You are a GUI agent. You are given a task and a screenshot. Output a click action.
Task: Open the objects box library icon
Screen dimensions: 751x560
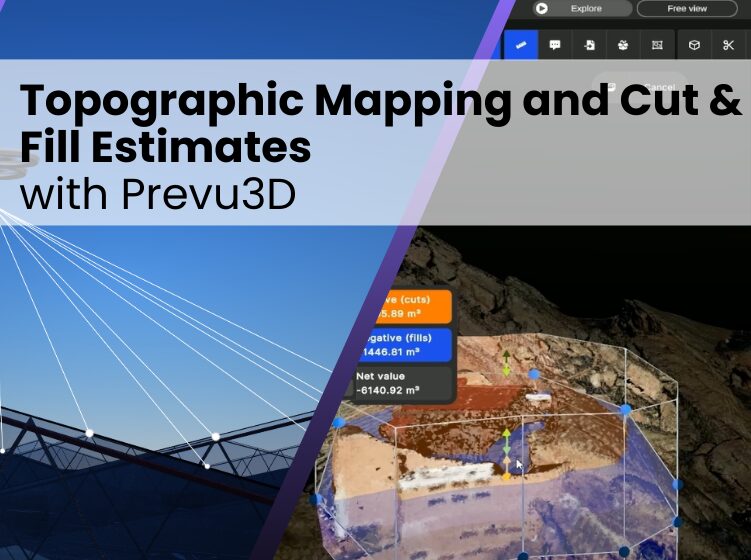pos(623,45)
